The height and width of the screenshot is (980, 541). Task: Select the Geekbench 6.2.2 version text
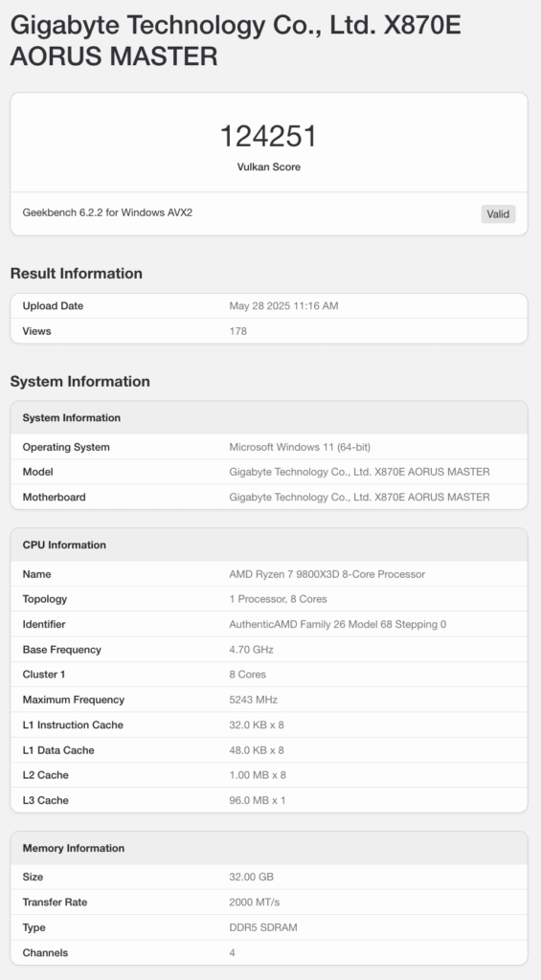coord(107,212)
